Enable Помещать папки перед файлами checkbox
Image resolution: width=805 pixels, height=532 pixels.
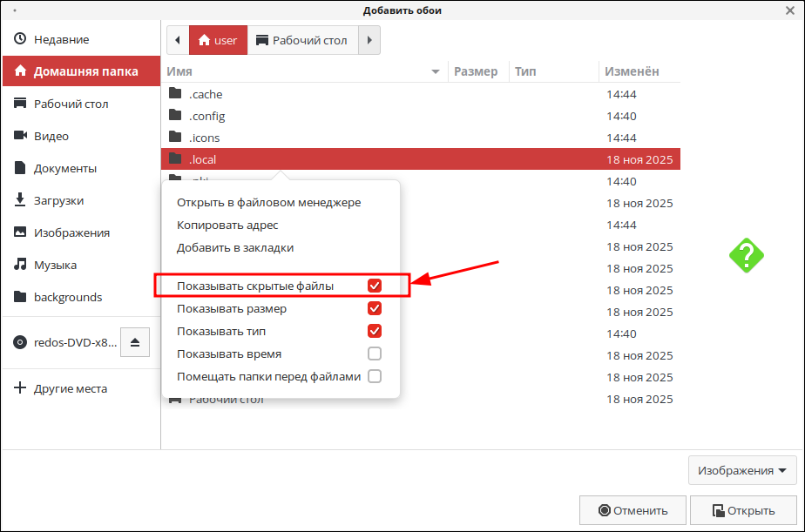tap(375, 376)
